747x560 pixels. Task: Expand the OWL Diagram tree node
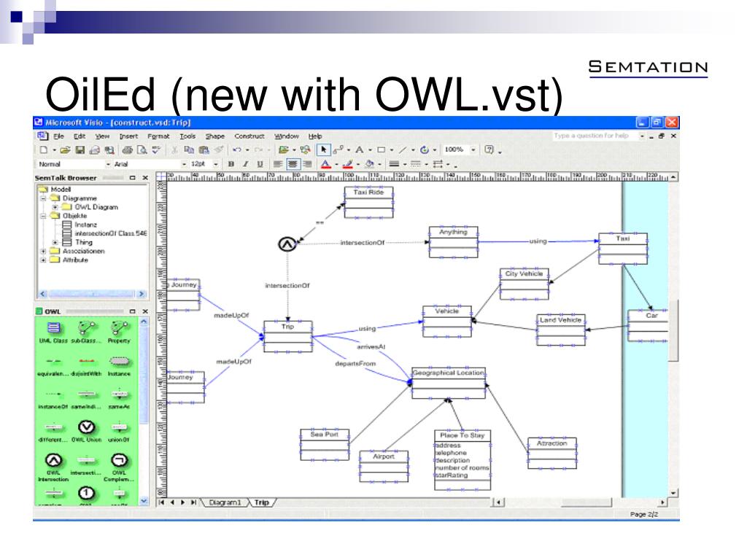[x=55, y=207]
